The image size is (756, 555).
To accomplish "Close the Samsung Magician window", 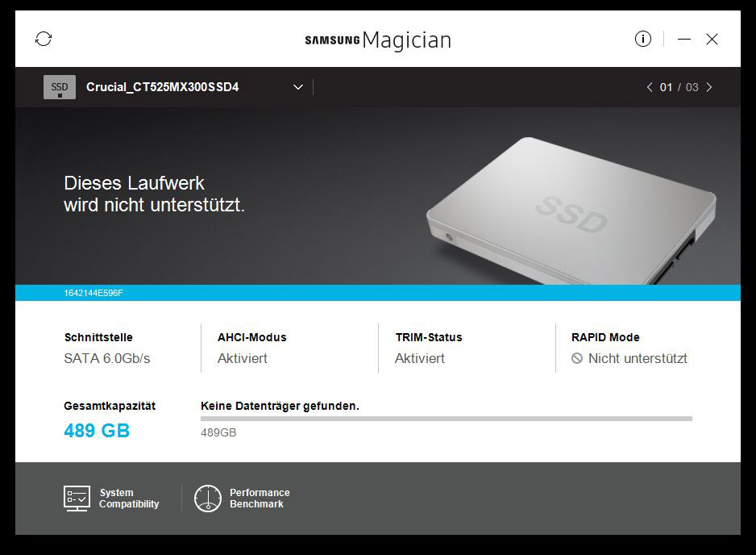I will 712,39.
